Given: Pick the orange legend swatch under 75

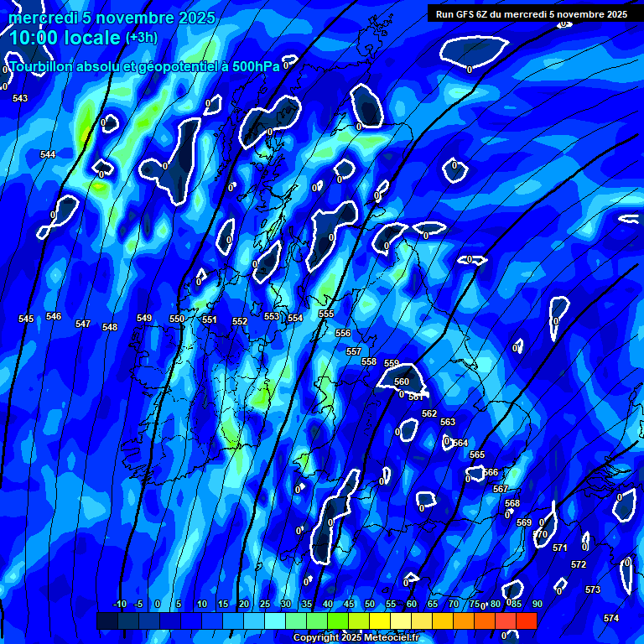Looking at the screenshot, I should (464, 621).
